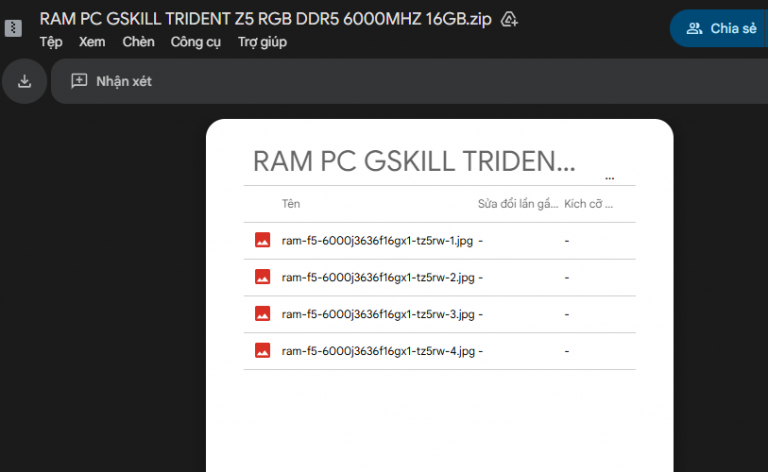Open the Tệp menu
768x472 pixels.
point(51,42)
